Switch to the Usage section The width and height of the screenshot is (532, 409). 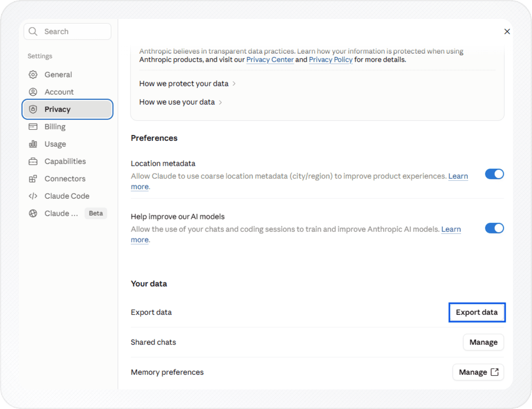67,144
